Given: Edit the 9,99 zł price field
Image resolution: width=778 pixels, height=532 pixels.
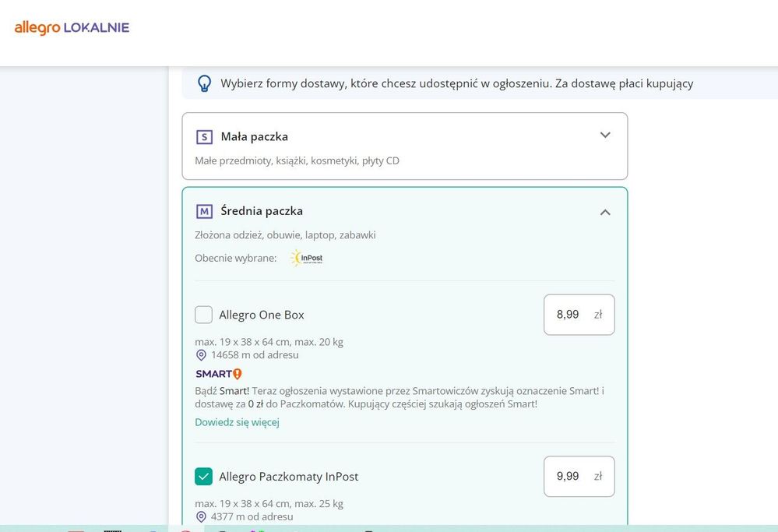Looking at the screenshot, I should (579, 477).
